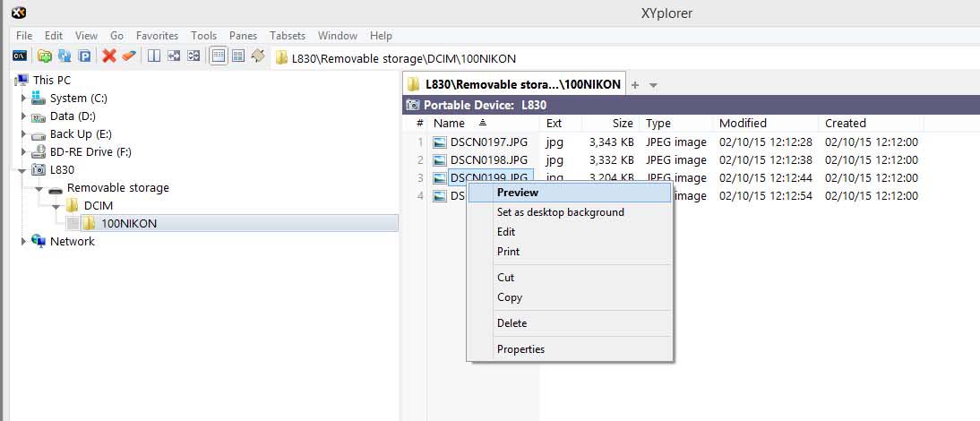Click the L830 camera icon in tree
This screenshot has height=421, width=980.
click(39, 169)
